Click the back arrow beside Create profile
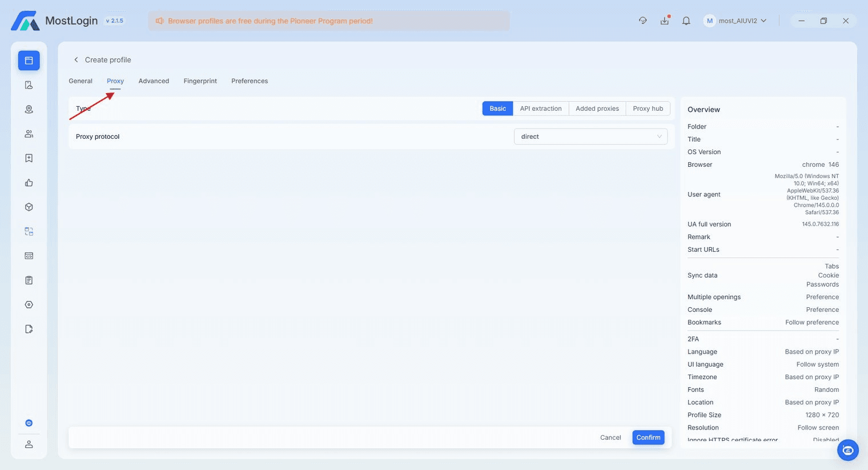The height and width of the screenshot is (470, 868). (x=76, y=60)
